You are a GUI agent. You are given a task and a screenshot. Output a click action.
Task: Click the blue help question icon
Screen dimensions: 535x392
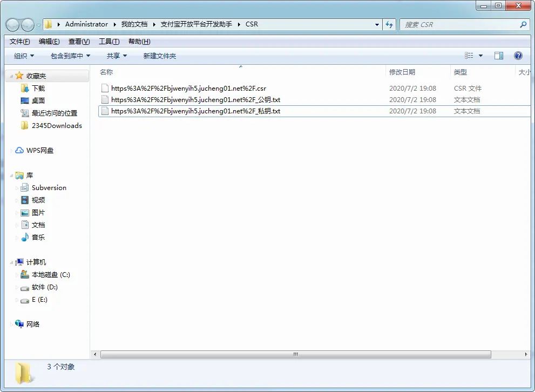[x=518, y=56]
